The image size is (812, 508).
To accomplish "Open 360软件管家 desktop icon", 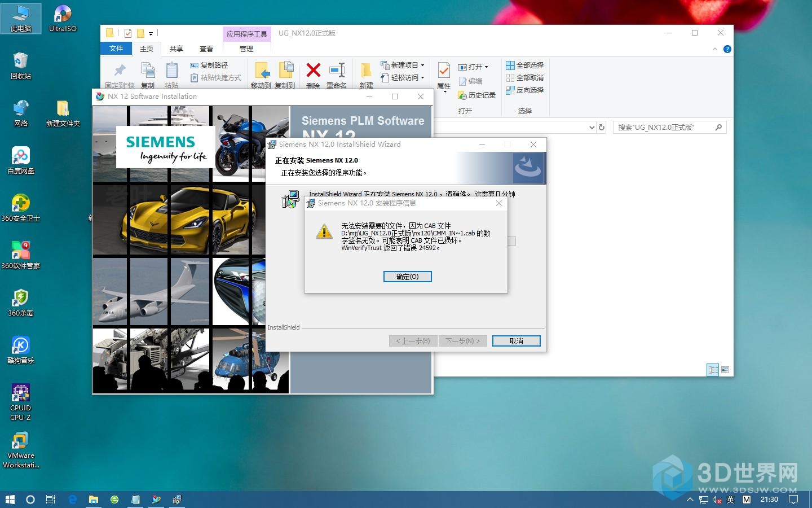I will [20, 256].
